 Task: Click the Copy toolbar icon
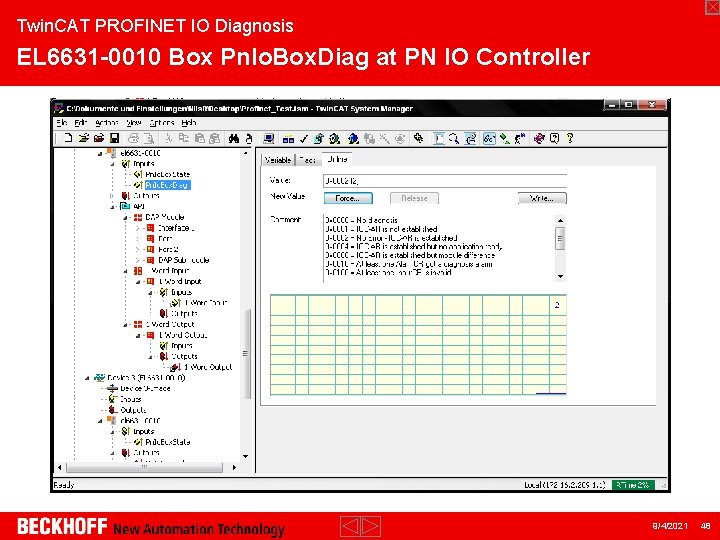[x=184, y=138]
